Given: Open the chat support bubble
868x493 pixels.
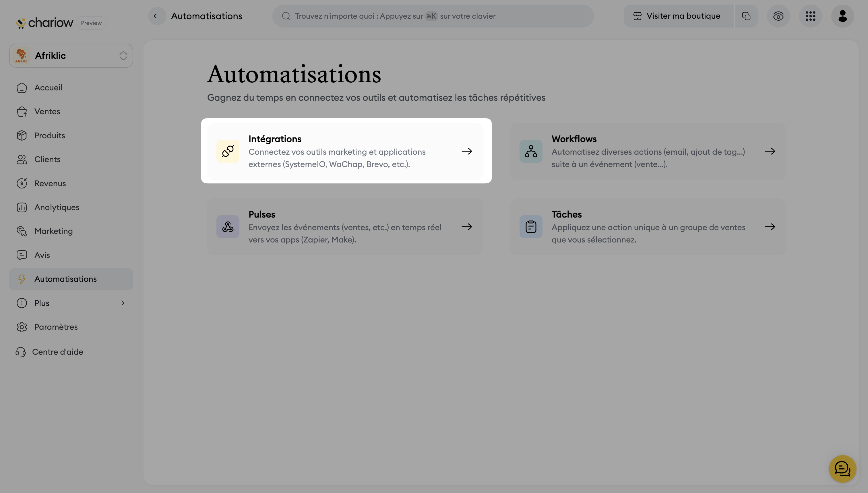Looking at the screenshot, I should (842, 469).
